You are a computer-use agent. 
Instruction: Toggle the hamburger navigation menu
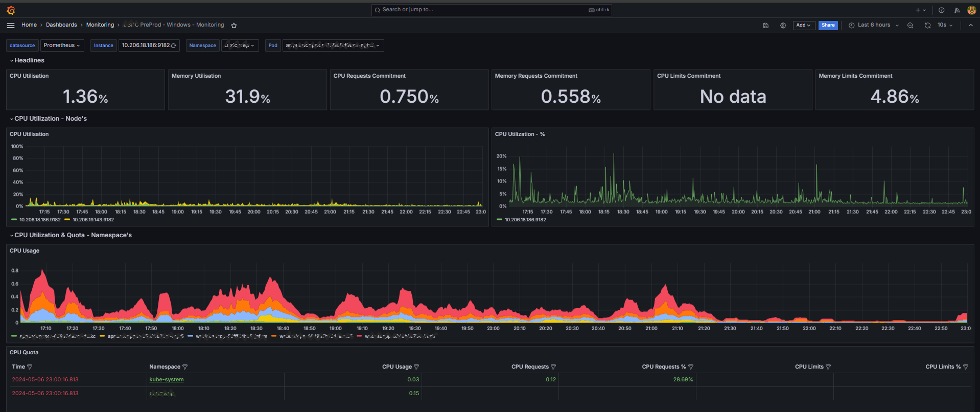point(11,25)
